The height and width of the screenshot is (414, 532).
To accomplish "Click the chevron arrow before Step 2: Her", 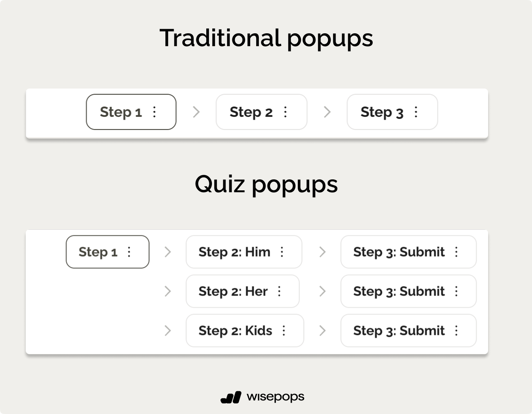I will (x=168, y=291).
